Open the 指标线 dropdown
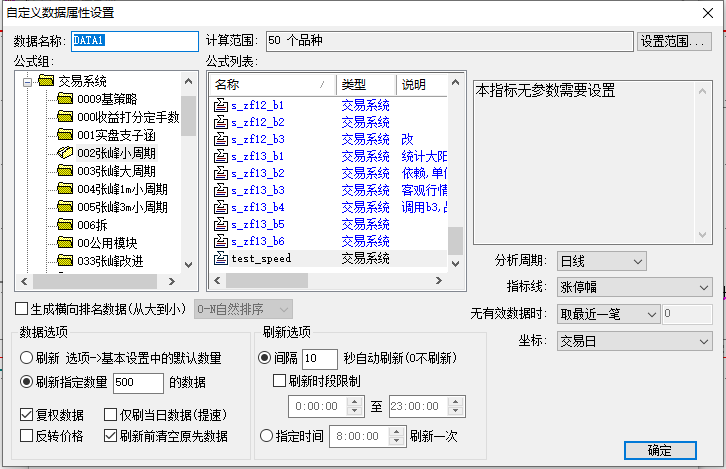 [x=633, y=288]
